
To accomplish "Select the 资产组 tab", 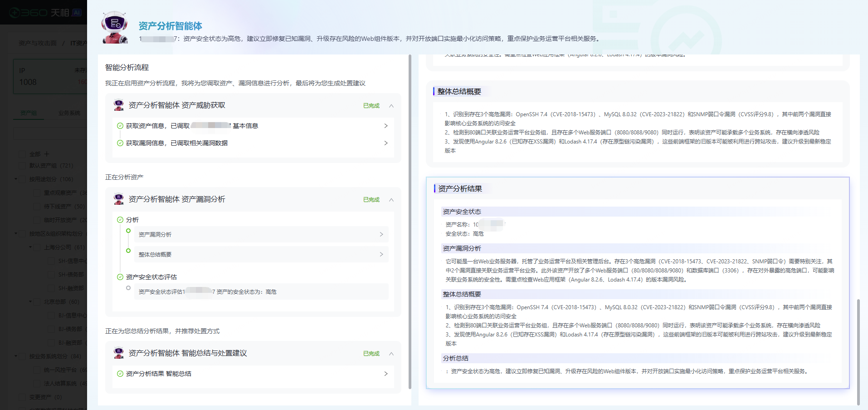I will coord(28,112).
